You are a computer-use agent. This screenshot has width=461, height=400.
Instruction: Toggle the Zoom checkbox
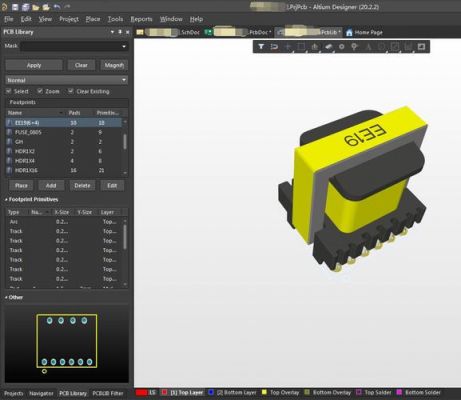40,91
